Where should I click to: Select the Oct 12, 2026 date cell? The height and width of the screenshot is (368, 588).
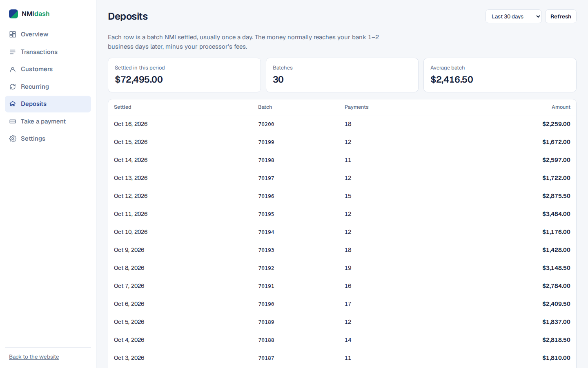[x=131, y=196]
